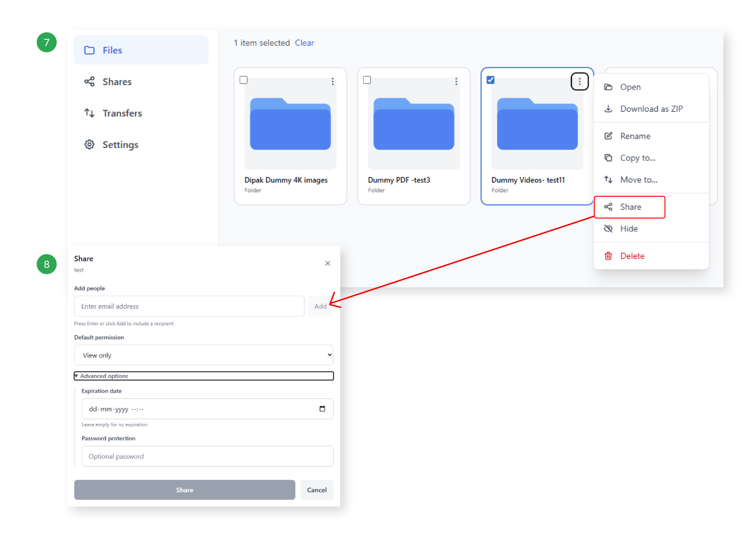756x548 pixels.
Task: Click three-dot menu on Dummy Videos- test11
Action: point(579,81)
